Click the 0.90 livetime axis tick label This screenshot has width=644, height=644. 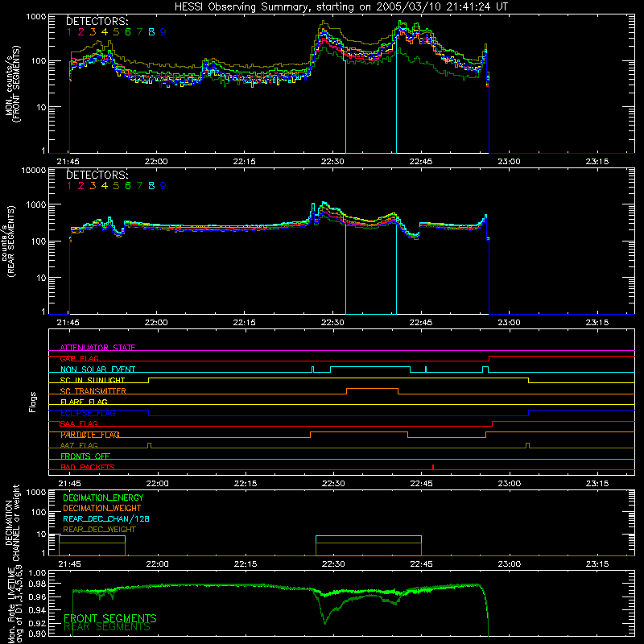(x=37, y=634)
